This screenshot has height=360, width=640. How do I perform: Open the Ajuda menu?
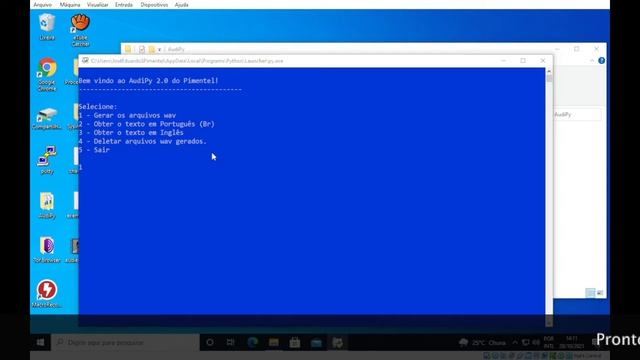click(x=182, y=5)
